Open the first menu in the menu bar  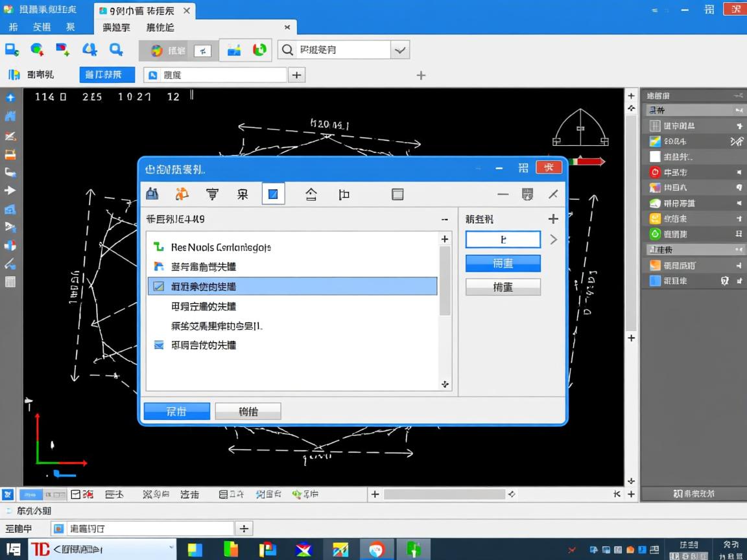coord(13,27)
